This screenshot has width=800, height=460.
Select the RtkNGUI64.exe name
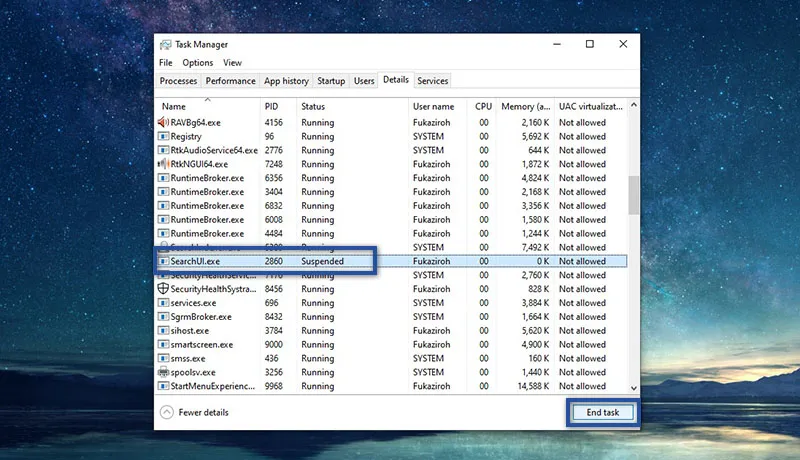pyautogui.click(x=199, y=164)
